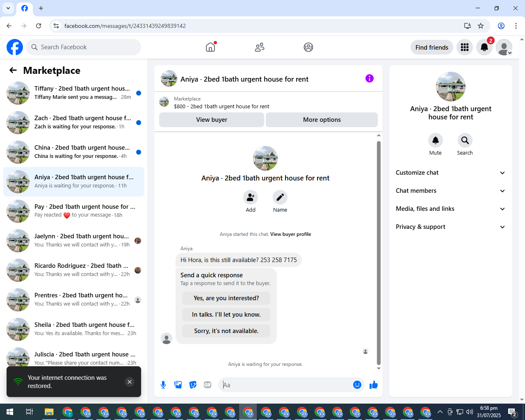
Task: View site information icon in address bar
Action: 57,26
